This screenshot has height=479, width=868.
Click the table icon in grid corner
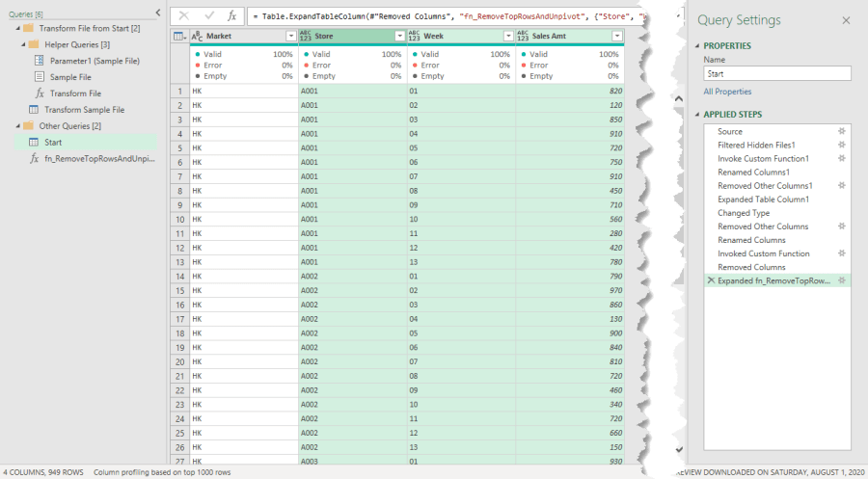[x=179, y=36]
